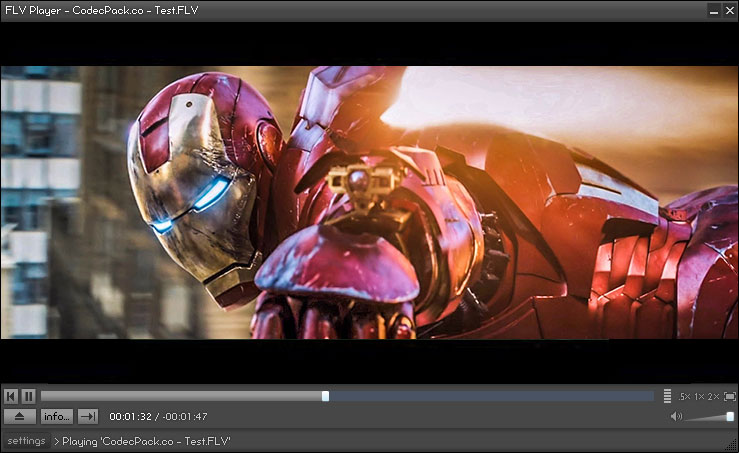Click the resize grip in the window corner
Viewport: 739px width, 453px height.
click(x=732, y=445)
